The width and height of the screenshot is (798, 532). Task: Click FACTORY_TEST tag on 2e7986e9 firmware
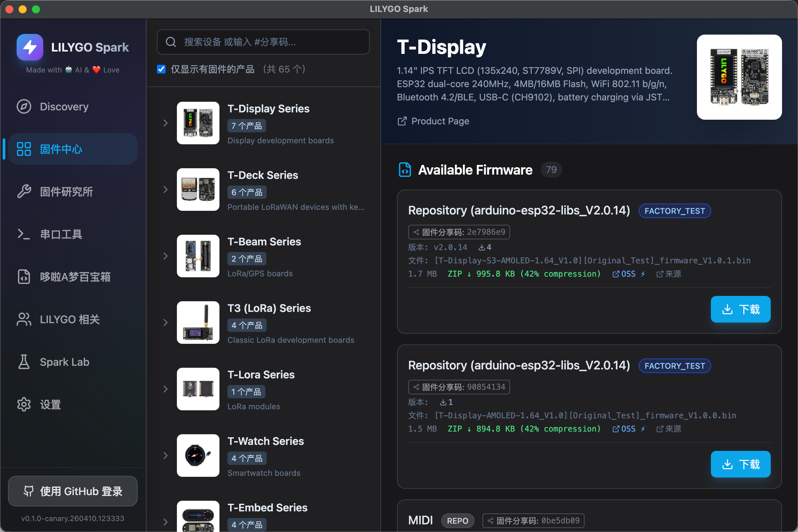675,211
